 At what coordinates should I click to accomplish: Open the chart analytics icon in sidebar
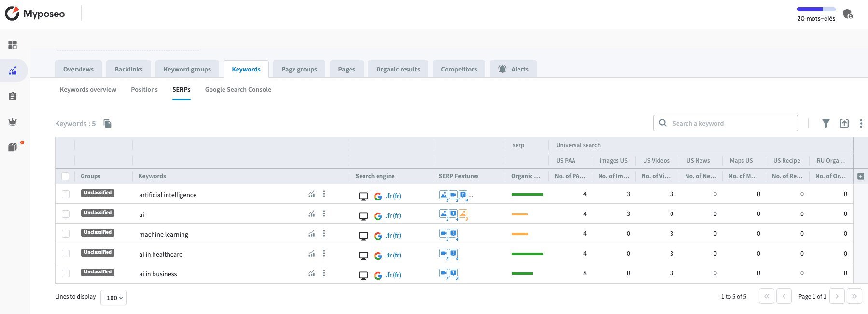pos(13,71)
